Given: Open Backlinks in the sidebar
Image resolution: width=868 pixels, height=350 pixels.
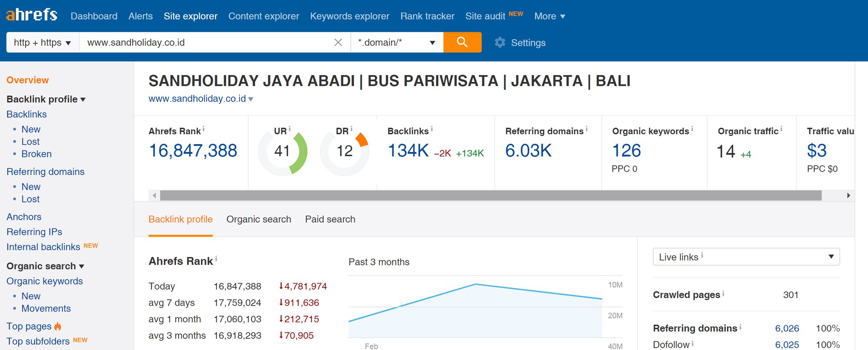Looking at the screenshot, I should (26, 114).
